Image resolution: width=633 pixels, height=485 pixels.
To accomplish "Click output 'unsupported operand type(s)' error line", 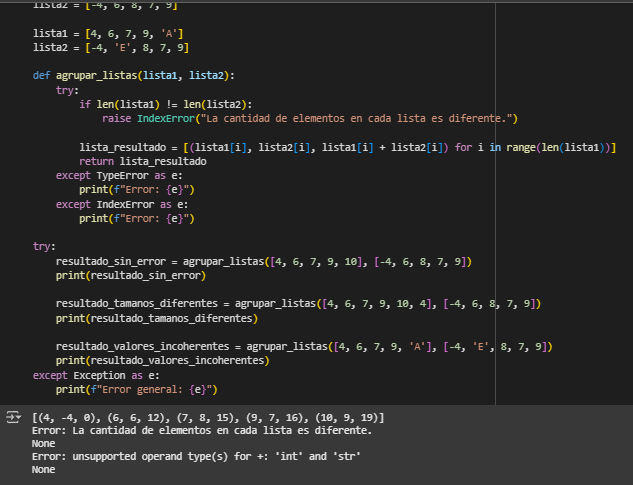I will [196, 456].
